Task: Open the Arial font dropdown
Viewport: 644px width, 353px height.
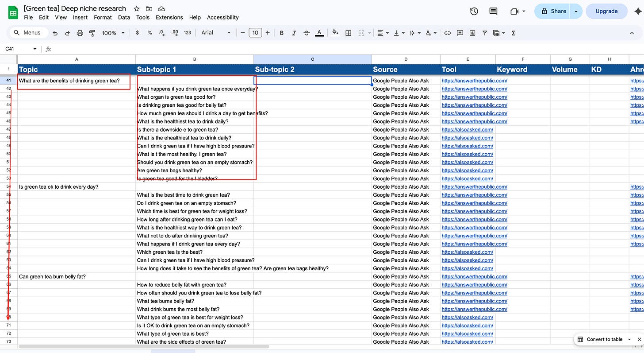Action: click(x=216, y=33)
